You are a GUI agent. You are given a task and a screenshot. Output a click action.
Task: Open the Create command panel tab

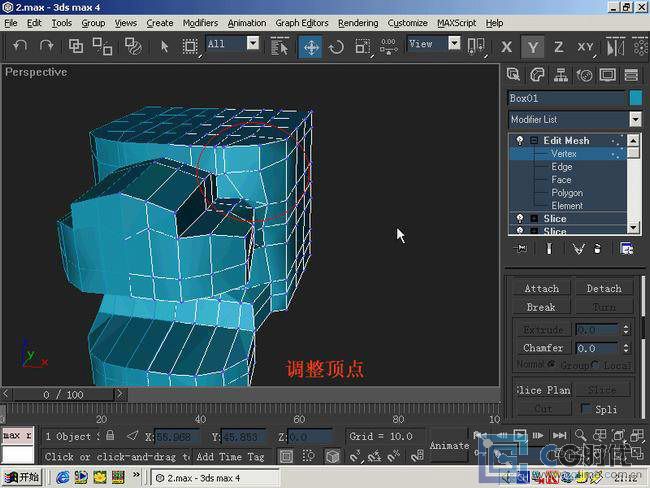point(513,75)
